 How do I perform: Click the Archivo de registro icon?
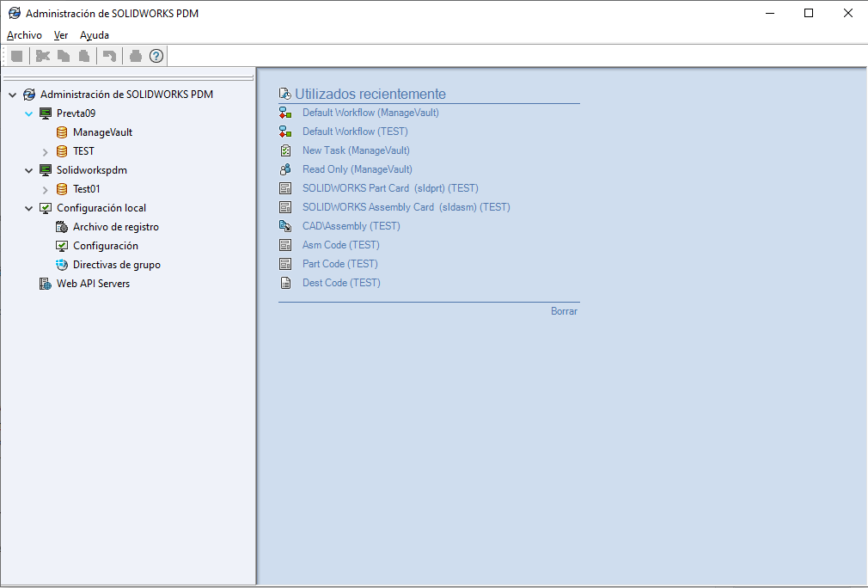(62, 227)
